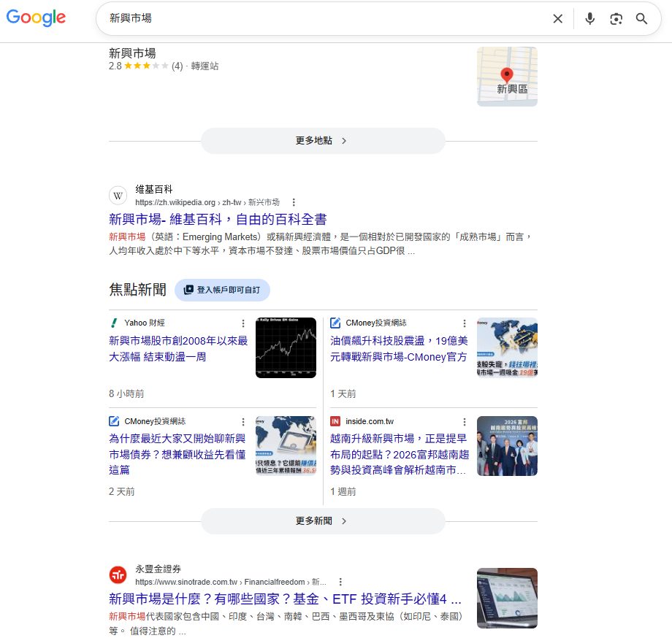The image size is (672, 638).
Task: Open thumbnail of 新興市場債券 article
Action: 286,446
